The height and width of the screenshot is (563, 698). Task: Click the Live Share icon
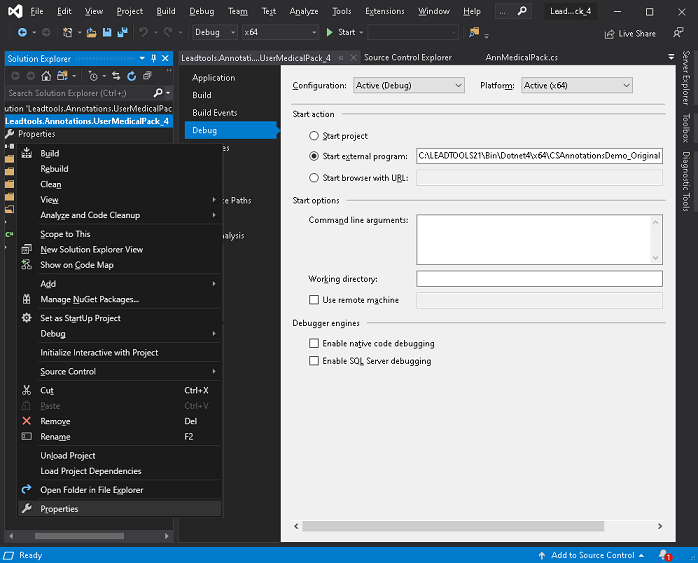point(609,34)
